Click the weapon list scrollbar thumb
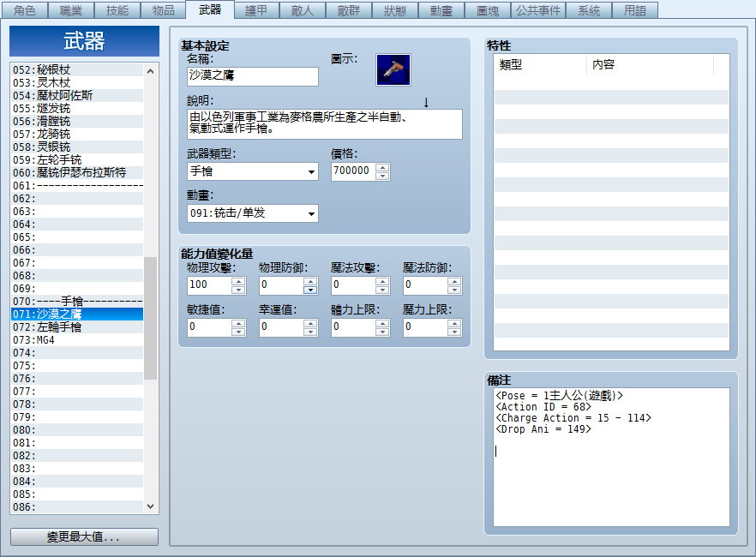Viewport: 756px width, 557px height. point(151,318)
